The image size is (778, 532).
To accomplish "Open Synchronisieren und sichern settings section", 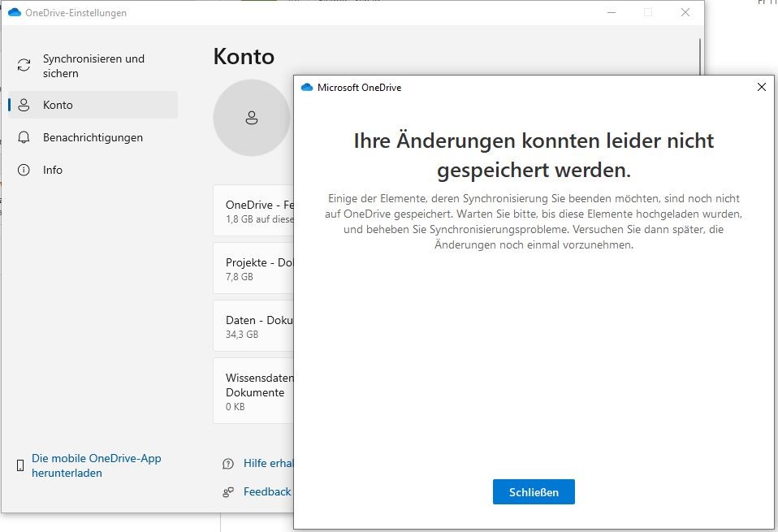I will pos(93,66).
